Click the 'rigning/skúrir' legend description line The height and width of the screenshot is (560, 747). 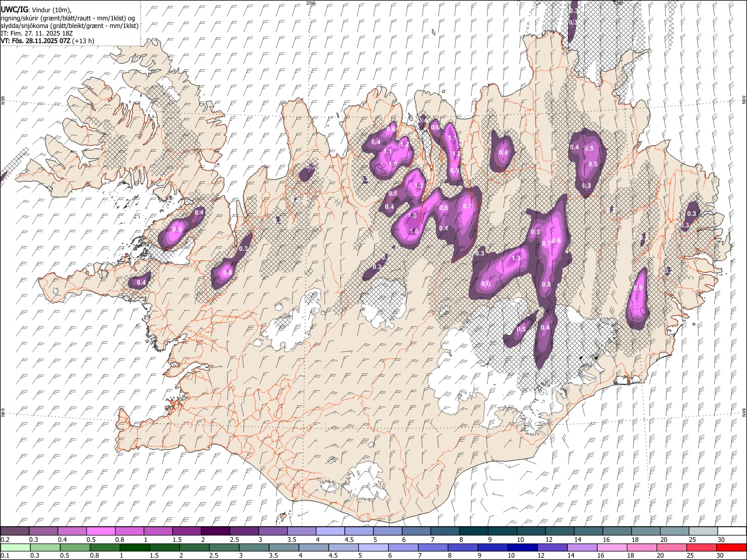point(68,18)
